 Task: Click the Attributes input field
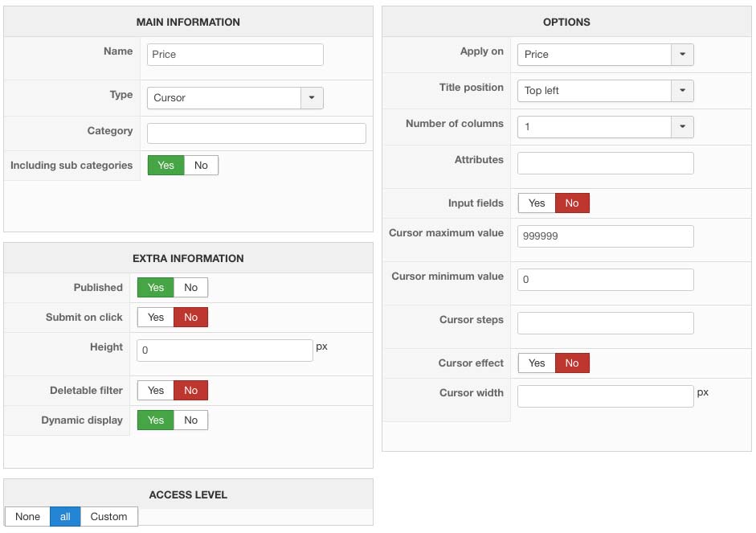(x=605, y=163)
